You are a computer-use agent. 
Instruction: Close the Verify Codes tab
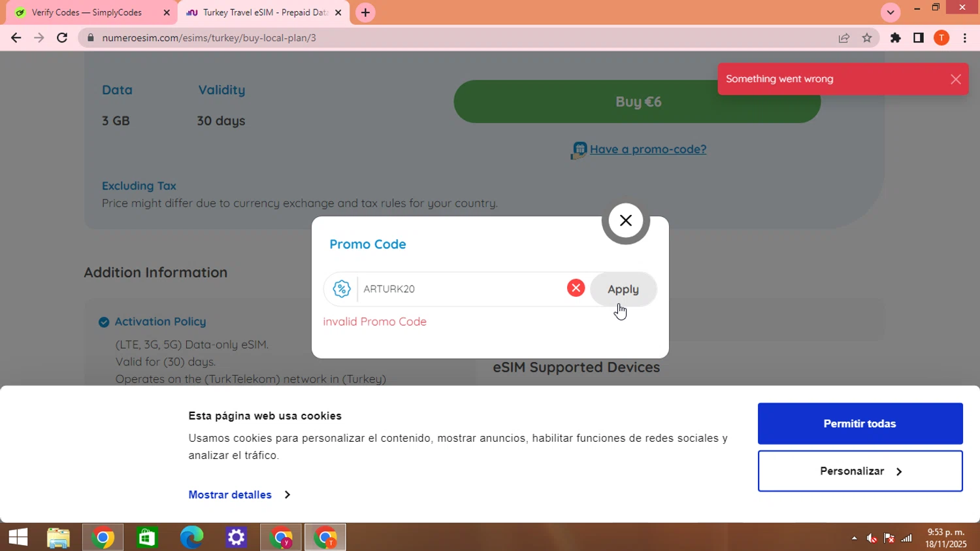(x=166, y=12)
